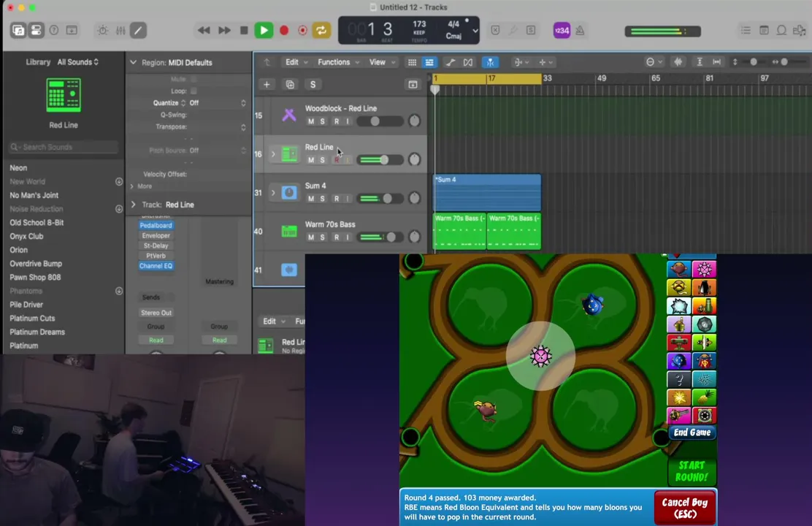
Task: Open the Loop Browser button
Action: [x=781, y=30]
